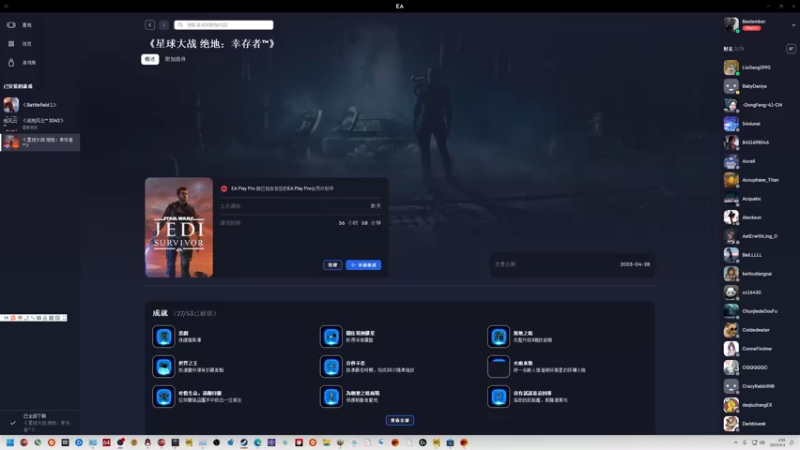Click the red EA Play Pro icon
The width and height of the screenshot is (800, 450).
coord(224,189)
